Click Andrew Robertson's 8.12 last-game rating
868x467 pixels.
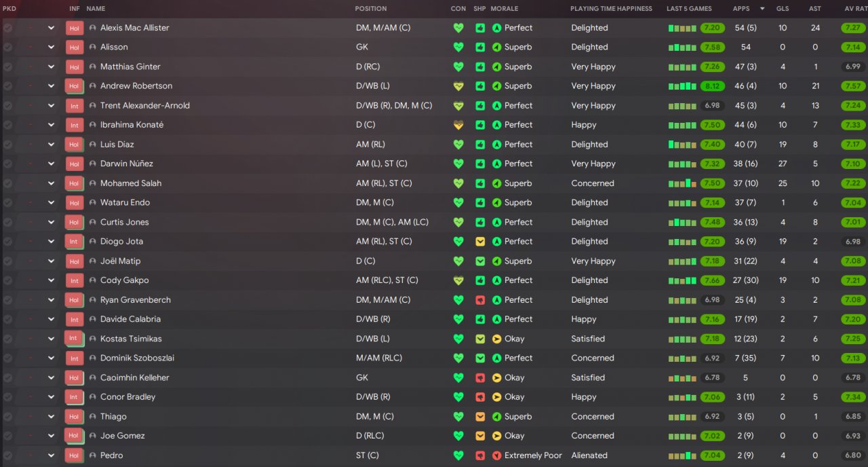[x=712, y=86]
